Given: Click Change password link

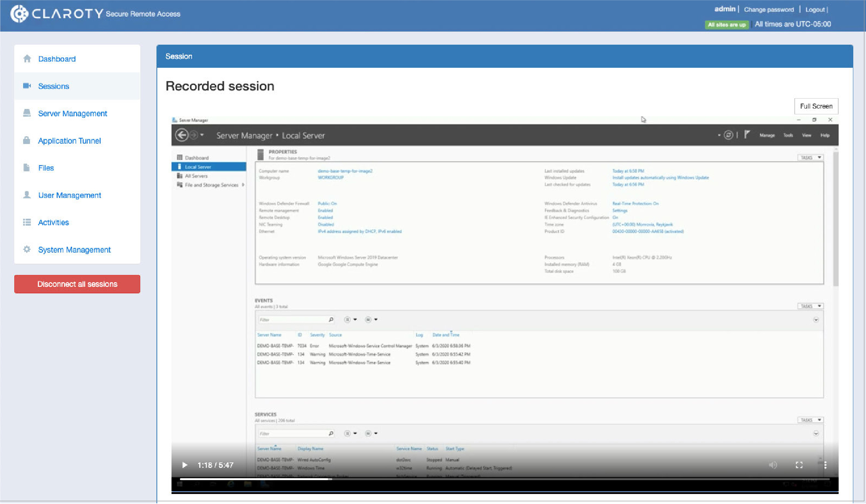Looking at the screenshot, I should pyautogui.click(x=769, y=10).
